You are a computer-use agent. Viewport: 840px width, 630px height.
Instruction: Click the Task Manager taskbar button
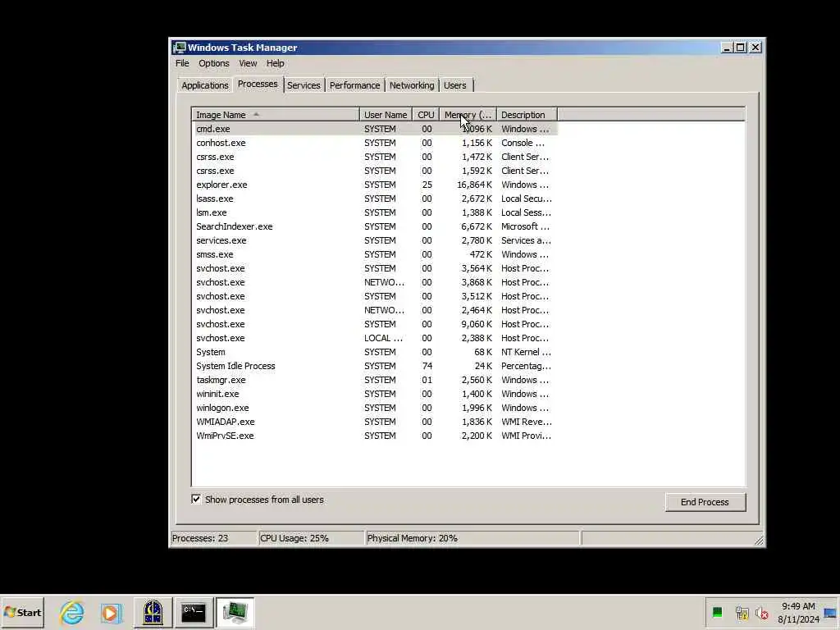[x=235, y=612]
